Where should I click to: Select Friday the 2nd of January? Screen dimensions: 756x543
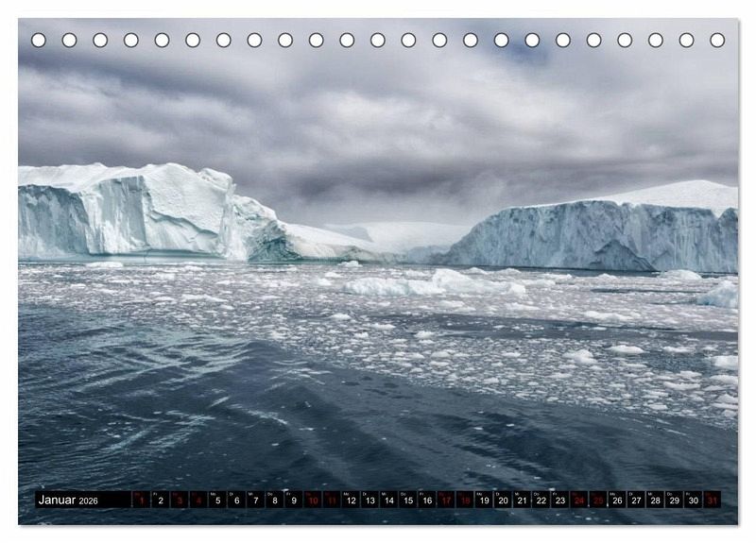pos(160,501)
